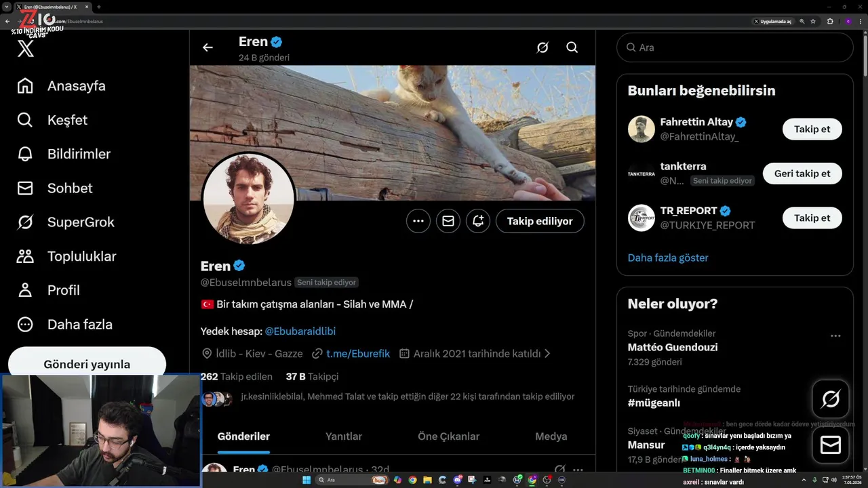Open the Keşfet explore page
The image size is (868, 488).
click(x=52, y=120)
